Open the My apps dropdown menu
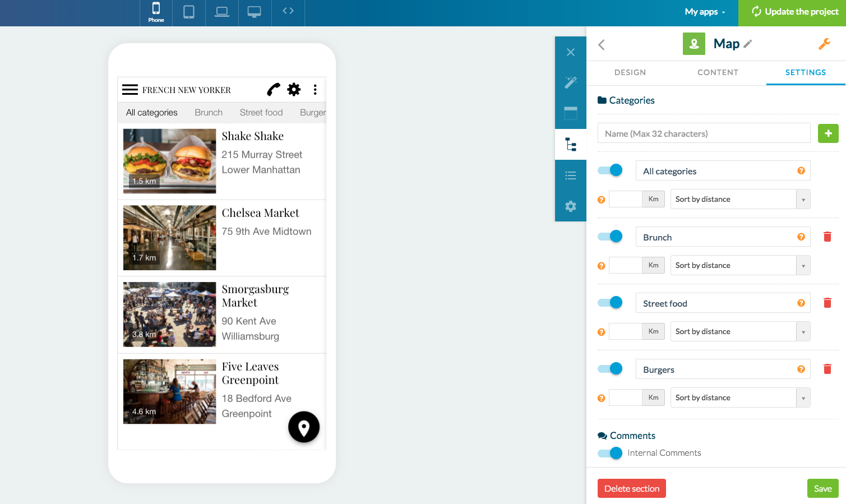846x504 pixels. (705, 12)
